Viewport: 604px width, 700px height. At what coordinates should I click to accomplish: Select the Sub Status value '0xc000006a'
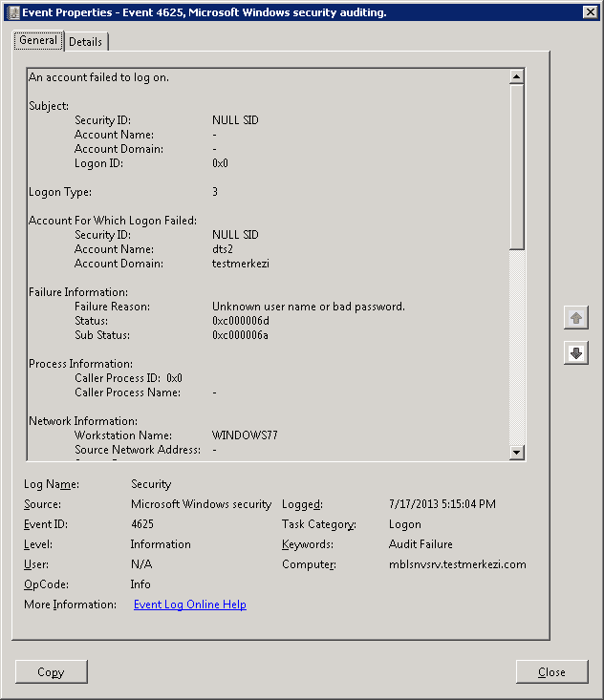pos(240,335)
